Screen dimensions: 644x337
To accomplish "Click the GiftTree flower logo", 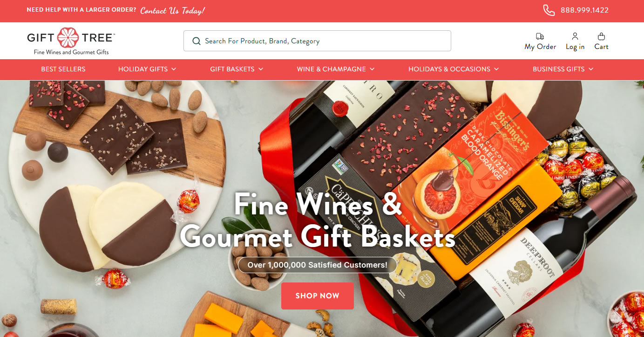I will point(68,38).
